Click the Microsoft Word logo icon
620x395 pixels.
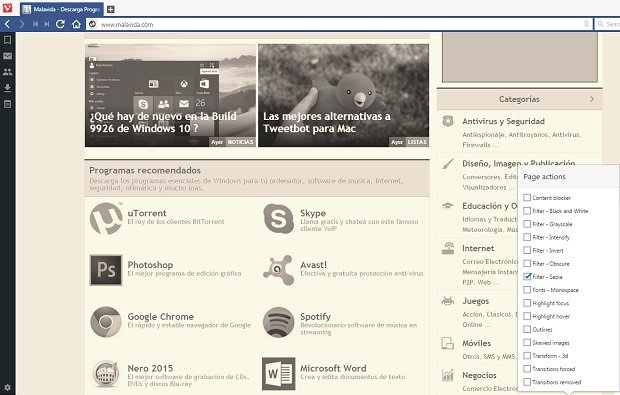pyautogui.click(x=279, y=374)
